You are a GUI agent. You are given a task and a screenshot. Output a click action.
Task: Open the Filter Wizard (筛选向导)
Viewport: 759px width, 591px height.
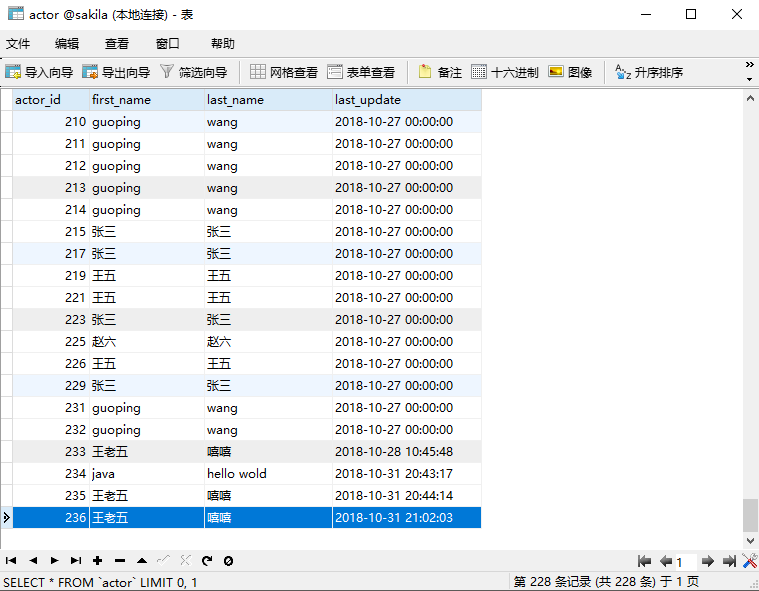[x=193, y=72]
